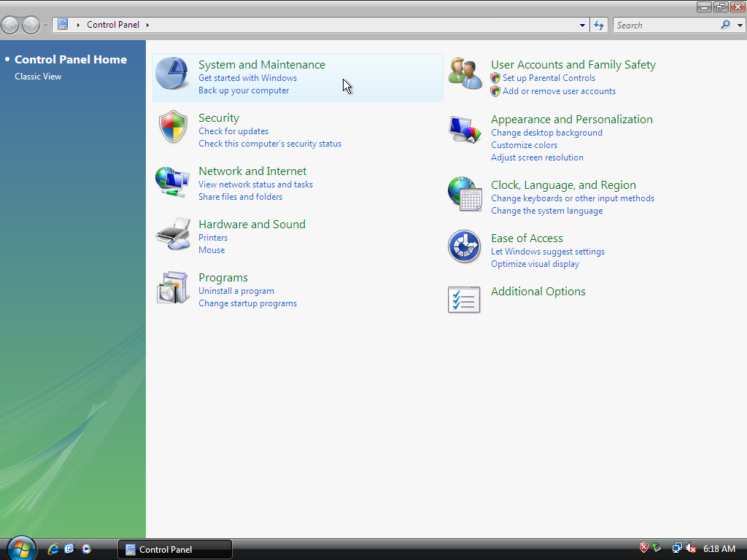
Task: Open the Clock, Language, and Region globe icon
Action: pos(465,195)
